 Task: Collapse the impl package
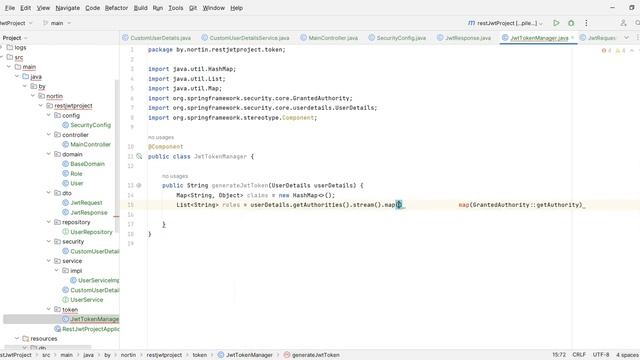[x=56, y=271]
